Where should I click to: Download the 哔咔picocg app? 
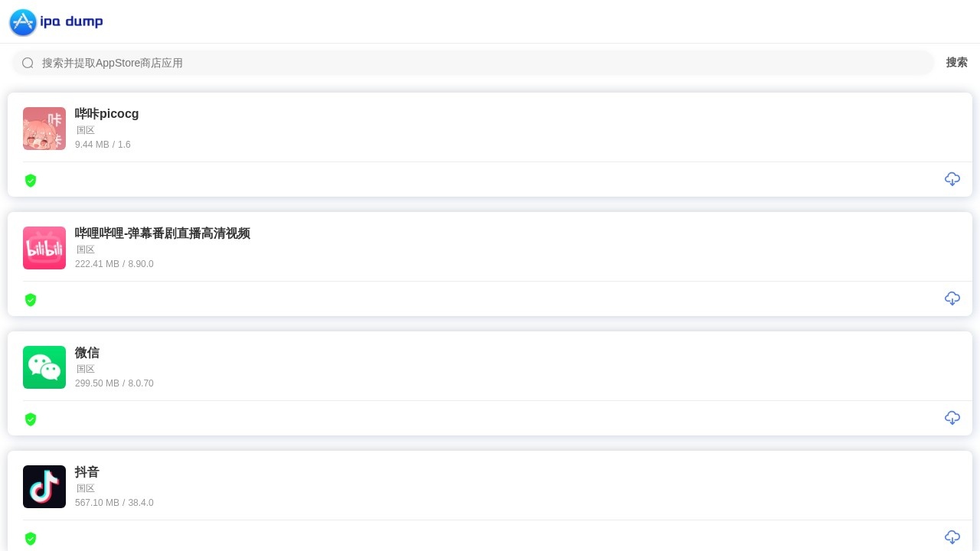[x=952, y=179]
